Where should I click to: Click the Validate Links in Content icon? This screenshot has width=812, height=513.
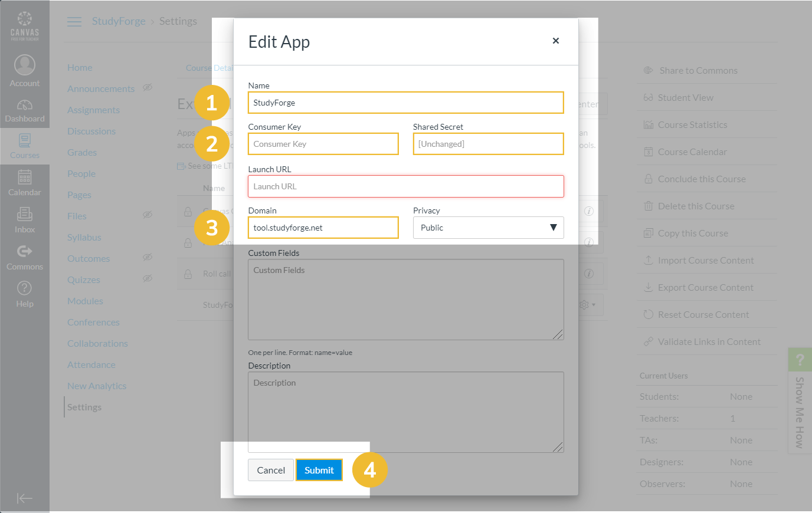pyautogui.click(x=648, y=341)
